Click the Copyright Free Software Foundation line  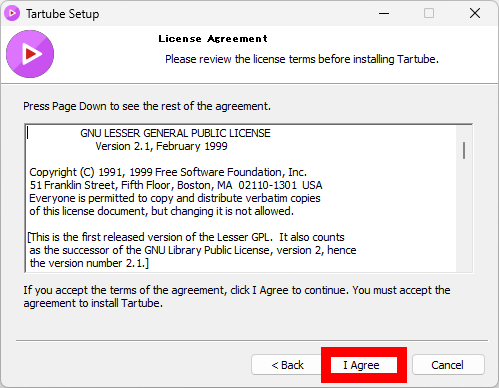click(168, 172)
